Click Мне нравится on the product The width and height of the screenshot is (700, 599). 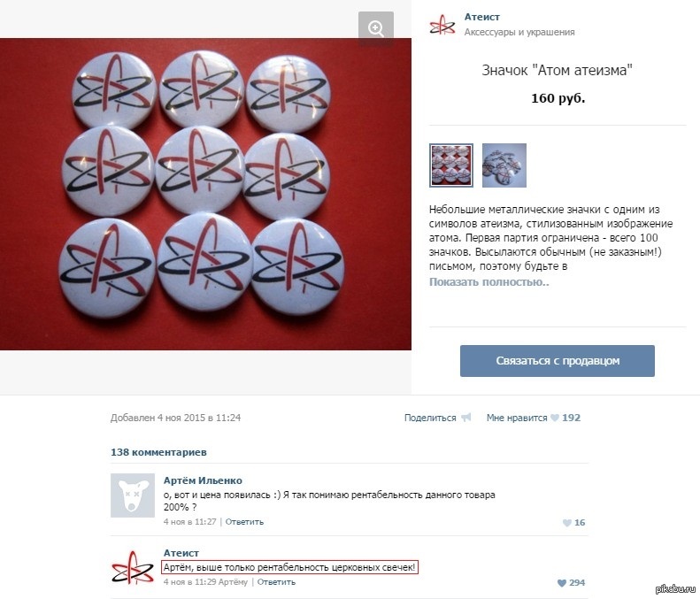(x=517, y=418)
